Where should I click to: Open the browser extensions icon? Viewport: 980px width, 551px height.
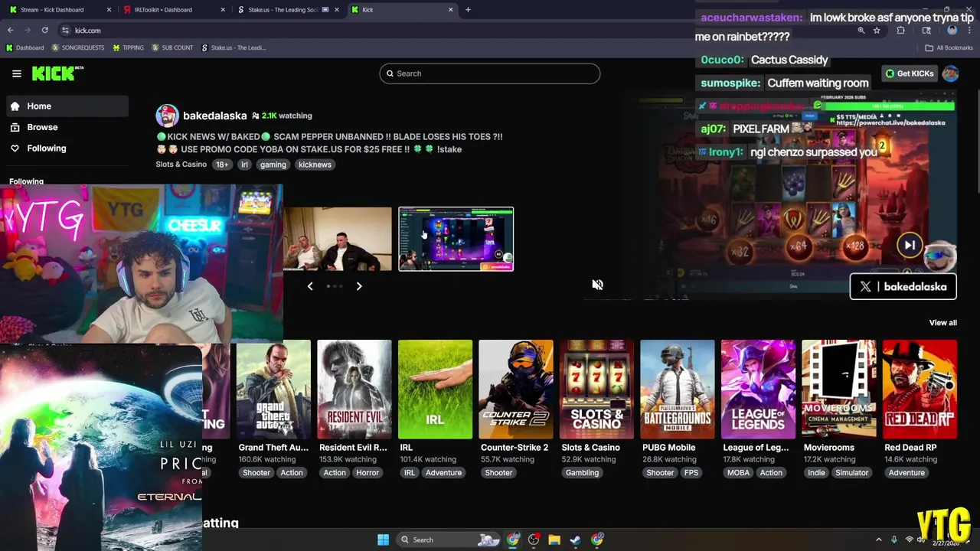[900, 31]
